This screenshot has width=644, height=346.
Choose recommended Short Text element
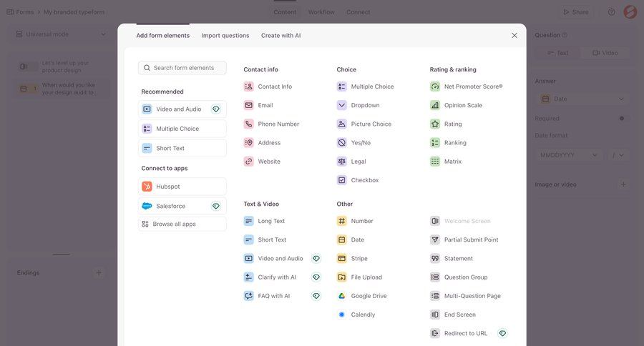coord(182,148)
